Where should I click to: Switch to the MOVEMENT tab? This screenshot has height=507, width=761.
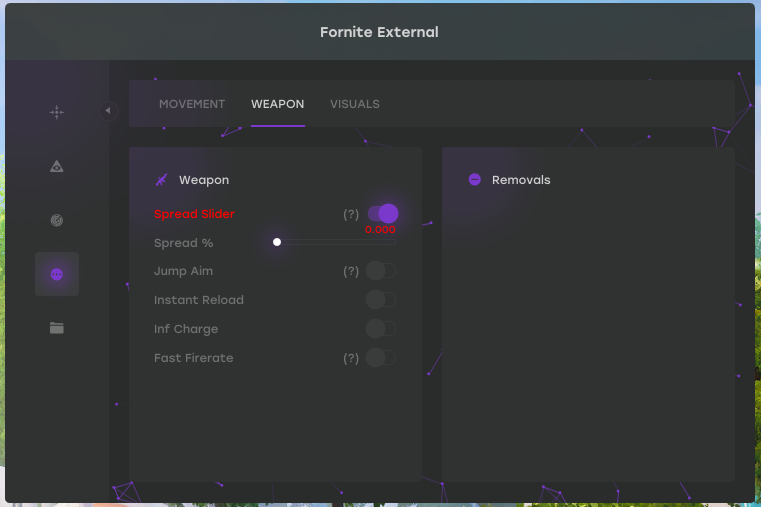tap(192, 104)
